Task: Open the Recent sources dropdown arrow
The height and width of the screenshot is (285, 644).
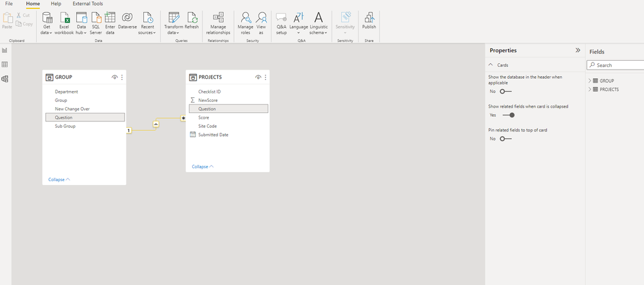Action: (155, 33)
